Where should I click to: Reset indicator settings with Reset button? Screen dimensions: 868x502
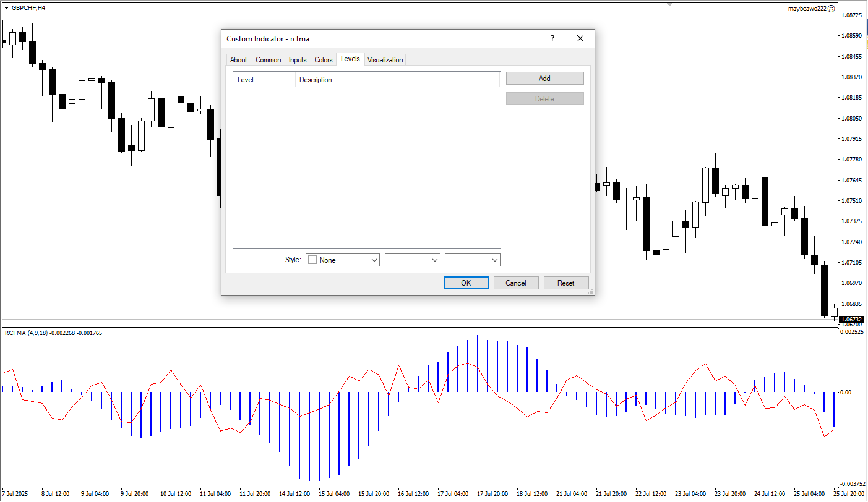(565, 283)
